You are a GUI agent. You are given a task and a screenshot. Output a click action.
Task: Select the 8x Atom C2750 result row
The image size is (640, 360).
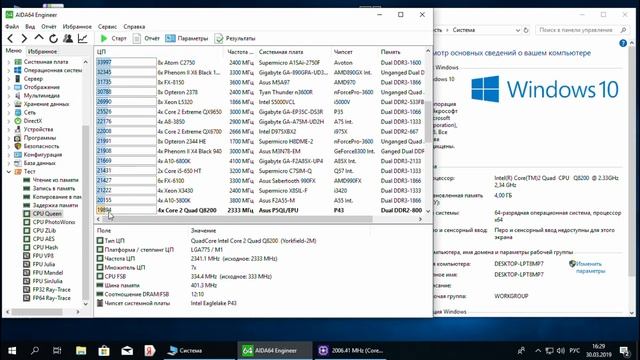(x=260, y=62)
